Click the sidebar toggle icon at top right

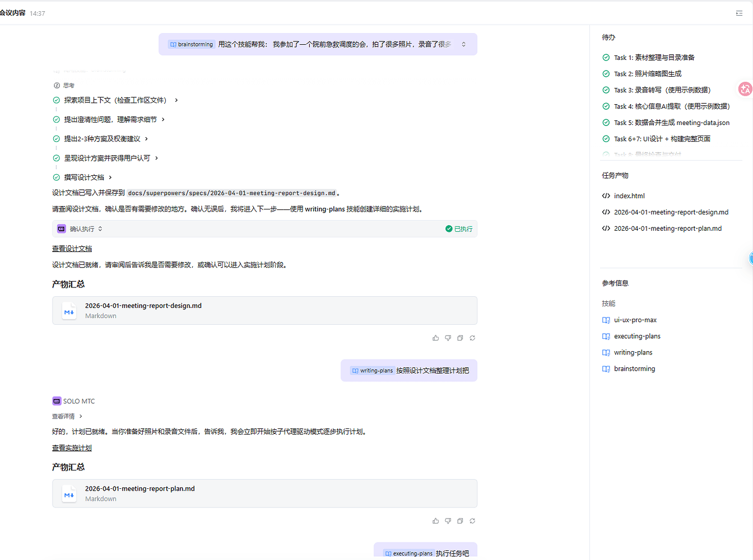click(x=739, y=13)
